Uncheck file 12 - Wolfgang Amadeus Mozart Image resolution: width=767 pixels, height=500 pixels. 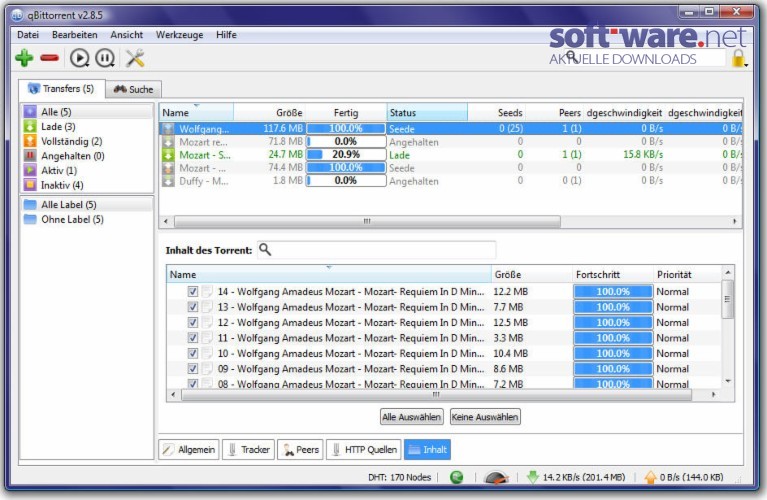coord(193,322)
